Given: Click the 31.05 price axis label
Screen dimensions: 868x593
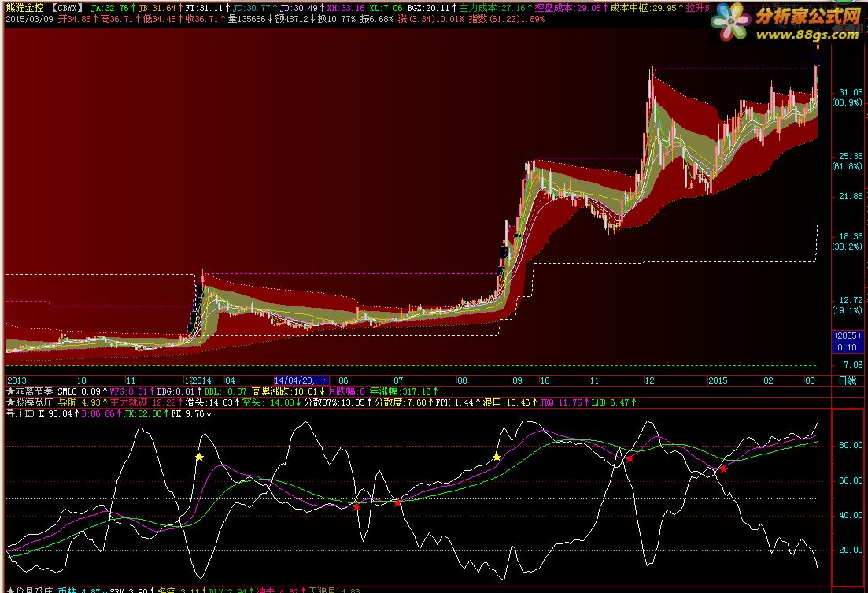Looking at the screenshot, I should pos(850,92).
